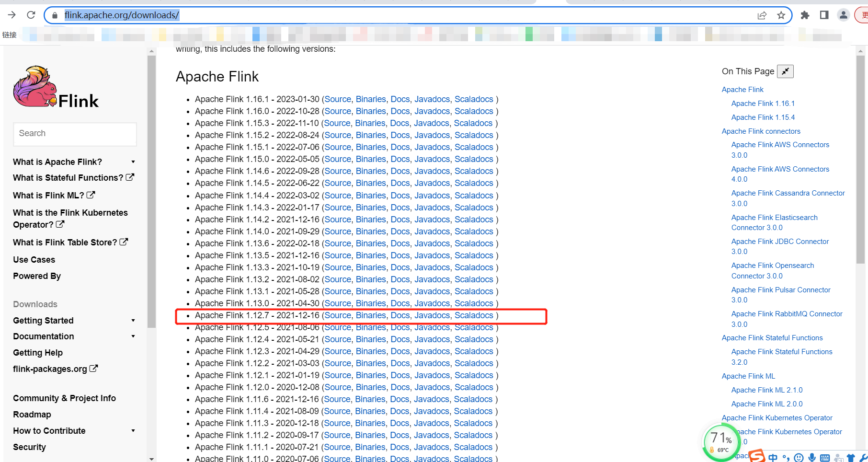Image resolution: width=868 pixels, height=462 pixels.
Task: Click inside the Search input box
Action: [75, 133]
